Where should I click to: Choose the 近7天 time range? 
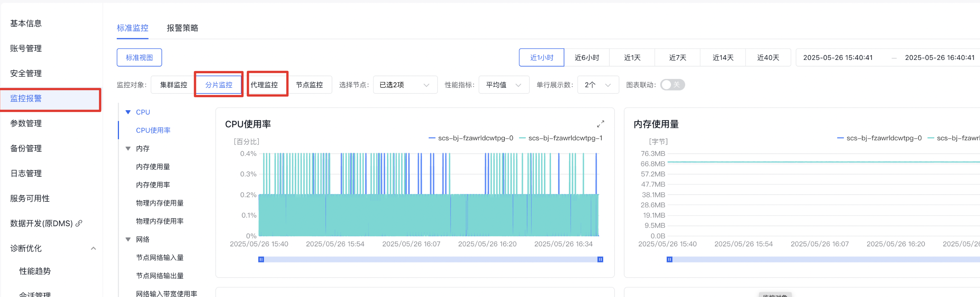click(x=677, y=57)
